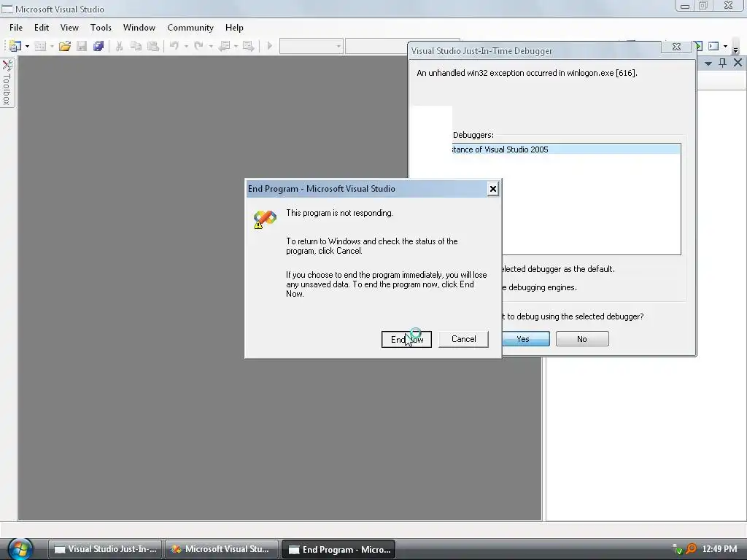Click the Cut scissors icon
747x560 pixels.
click(x=119, y=46)
